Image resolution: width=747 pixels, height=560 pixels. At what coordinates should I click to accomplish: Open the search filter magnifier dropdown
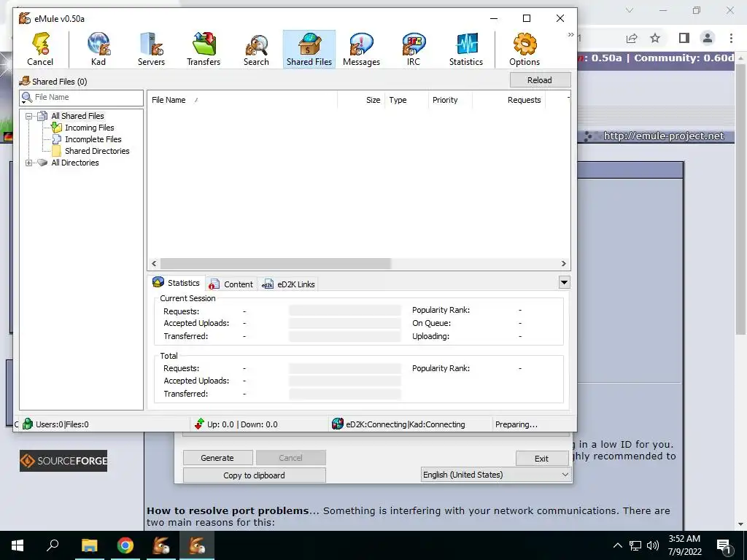tap(27, 98)
